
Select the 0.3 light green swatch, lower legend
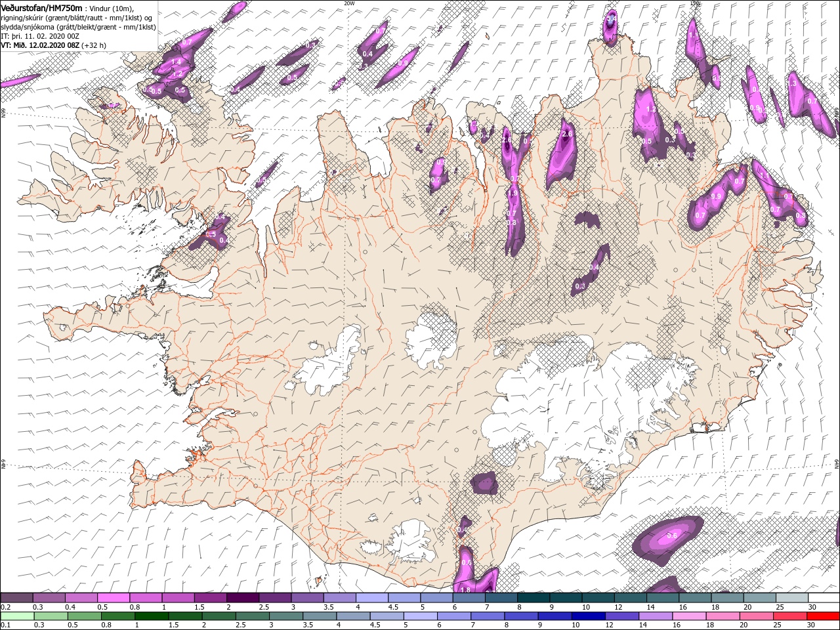click(51, 616)
